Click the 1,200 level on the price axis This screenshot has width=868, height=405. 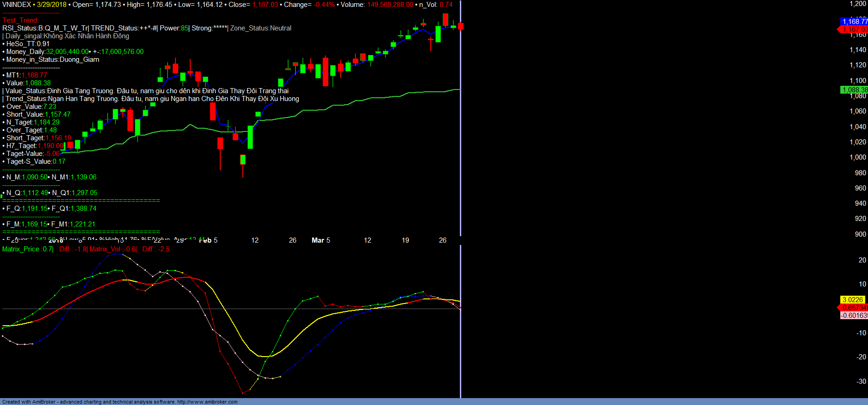pyautogui.click(x=858, y=4)
